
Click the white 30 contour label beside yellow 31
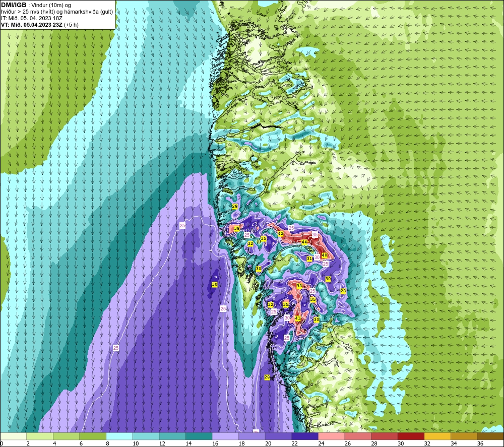coord(317,257)
